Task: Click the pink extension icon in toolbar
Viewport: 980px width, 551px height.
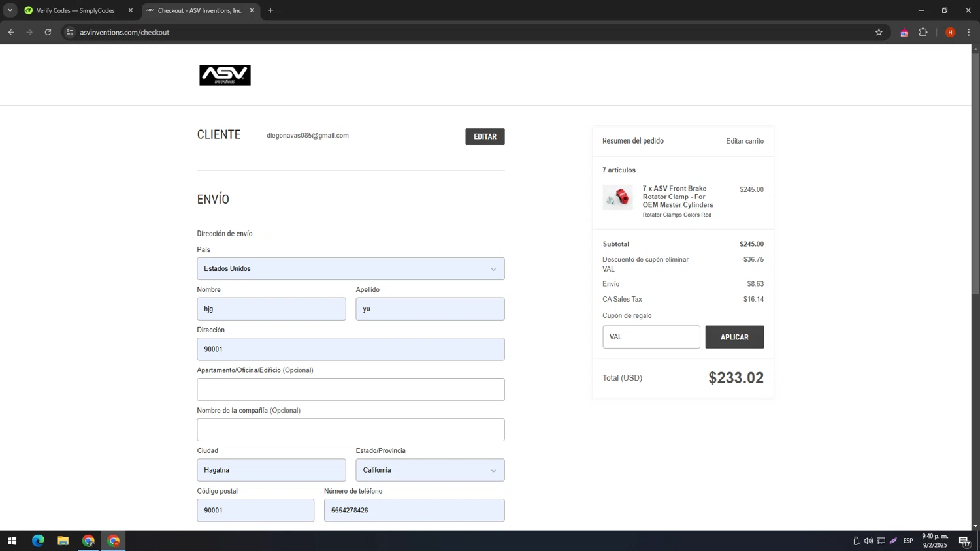Action: click(904, 33)
